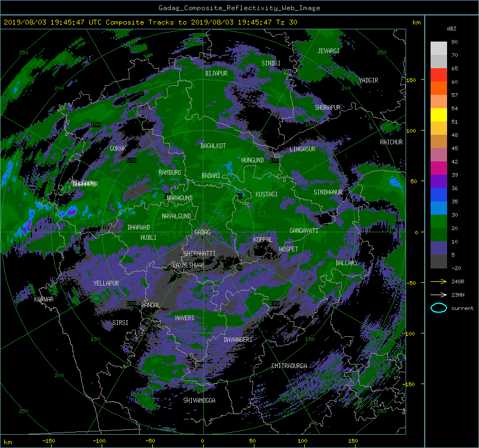
Task: Click the BIJAPUR city label
Action: coord(216,74)
